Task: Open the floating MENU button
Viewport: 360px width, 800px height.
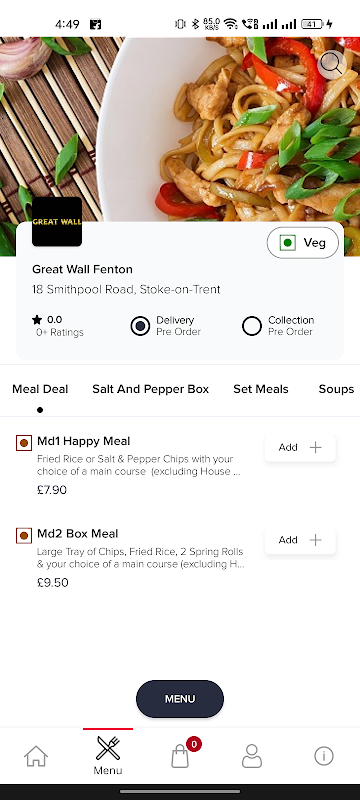Action: coord(179,699)
